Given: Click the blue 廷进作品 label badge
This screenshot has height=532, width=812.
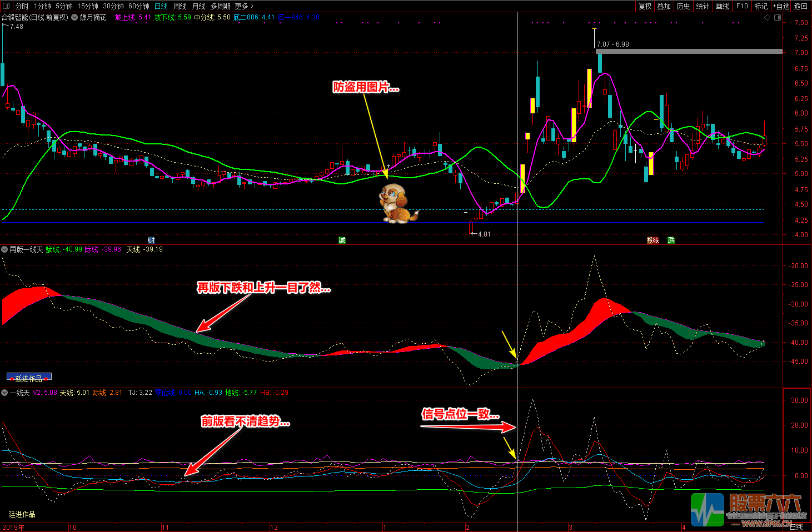Looking at the screenshot, I should tap(29, 378).
